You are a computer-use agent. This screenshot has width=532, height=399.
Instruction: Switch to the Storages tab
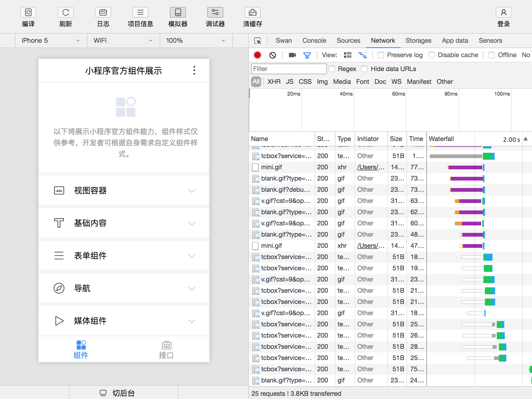[418, 41]
